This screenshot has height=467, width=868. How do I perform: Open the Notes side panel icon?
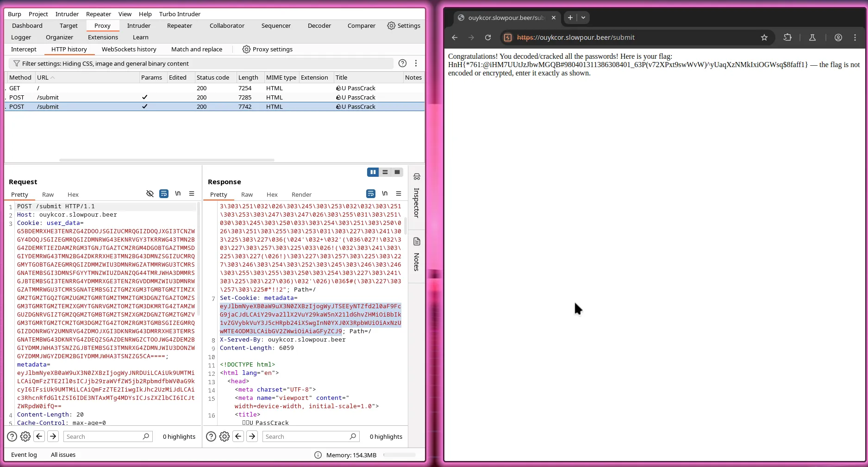pyautogui.click(x=417, y=242)
